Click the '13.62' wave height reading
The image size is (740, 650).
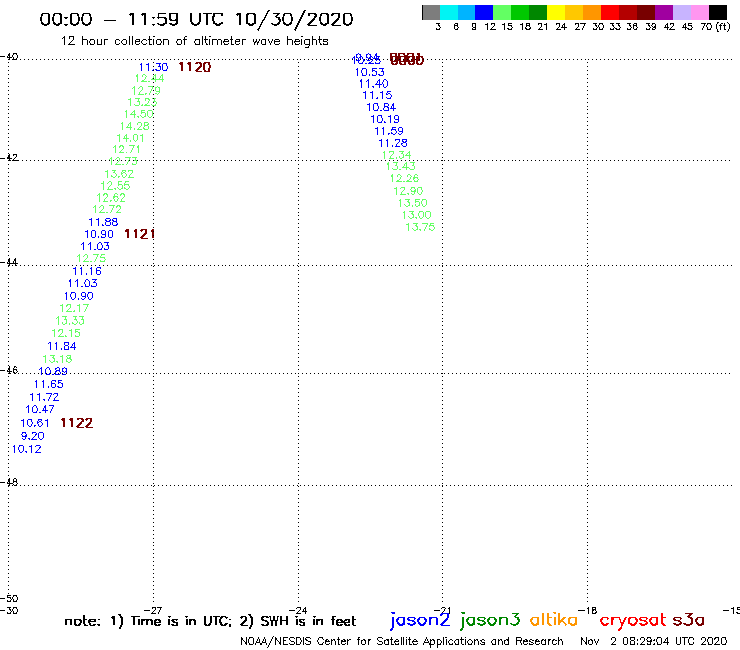tap(119, 174)
